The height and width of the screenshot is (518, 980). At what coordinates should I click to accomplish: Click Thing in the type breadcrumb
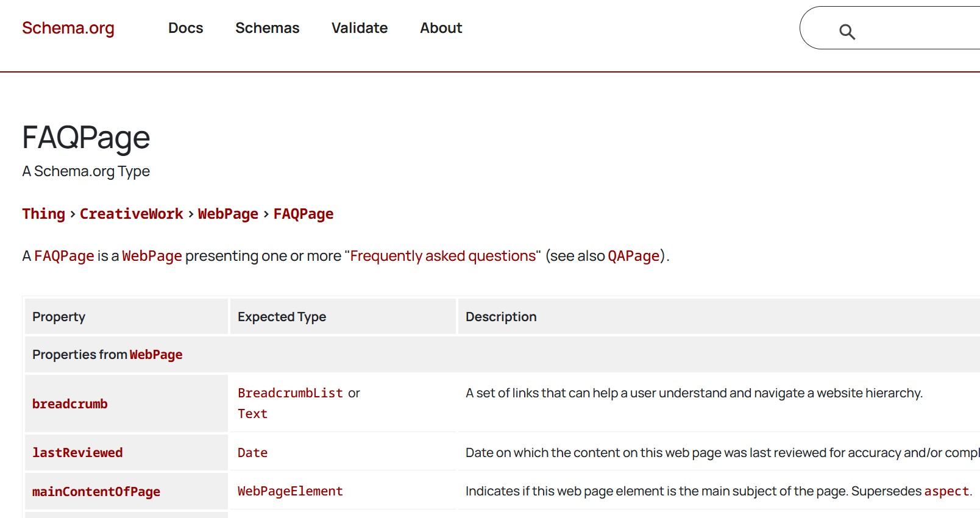(x=43, y=214)
